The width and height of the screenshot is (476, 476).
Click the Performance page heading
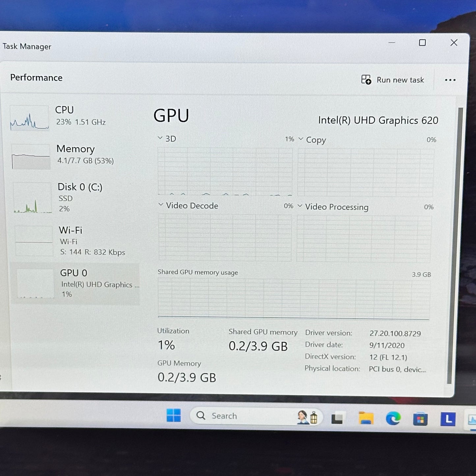pyautogui.click(x=36, y=78)
